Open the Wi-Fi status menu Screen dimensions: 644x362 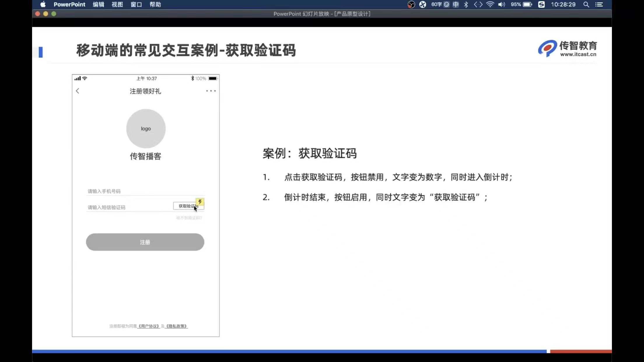[490, 4]
